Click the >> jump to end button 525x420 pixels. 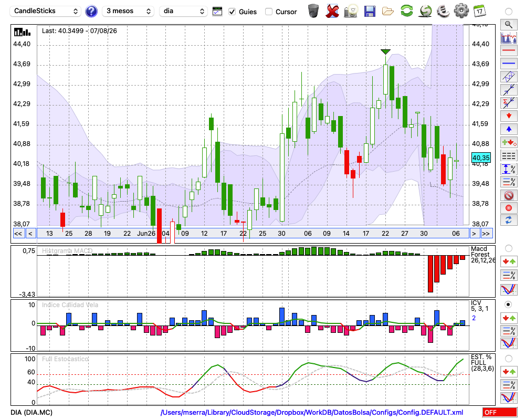486,234
